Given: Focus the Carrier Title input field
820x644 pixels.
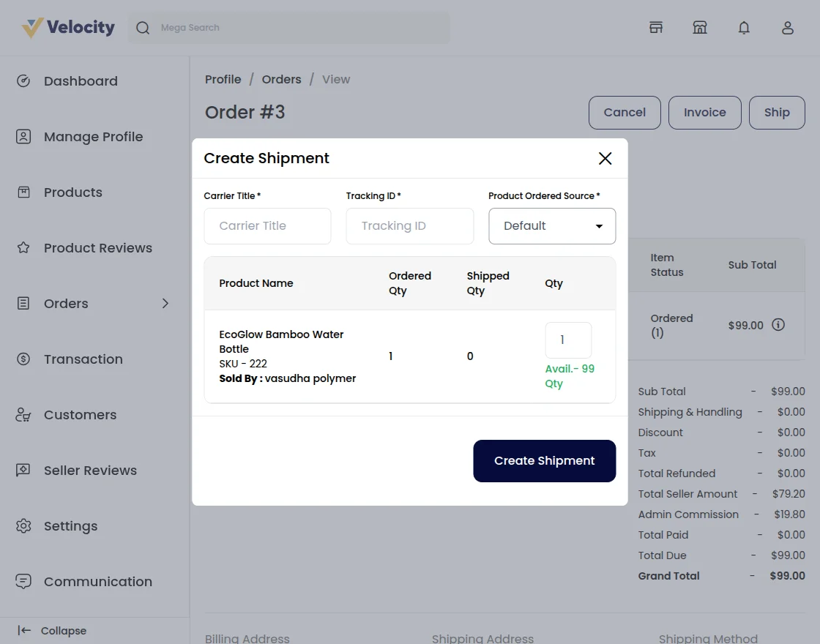Looking at the screenshot, I should tap(267, 226).
